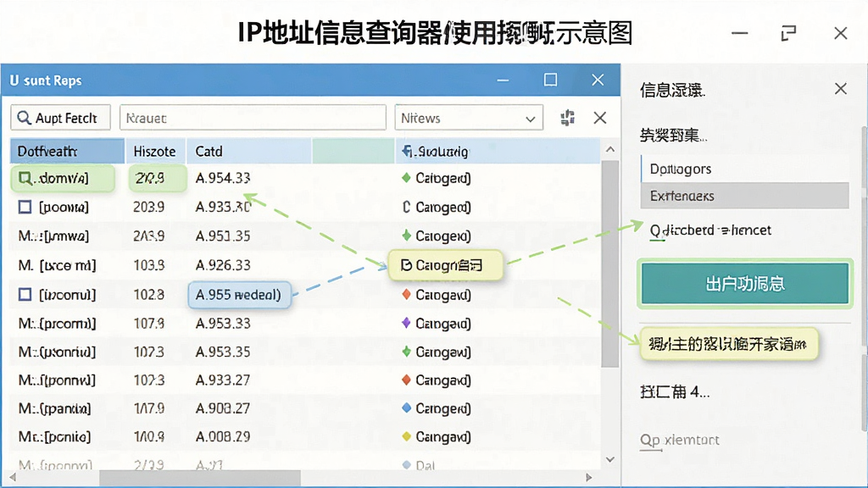Select Exrfenders in the side panel

(744, 196)
